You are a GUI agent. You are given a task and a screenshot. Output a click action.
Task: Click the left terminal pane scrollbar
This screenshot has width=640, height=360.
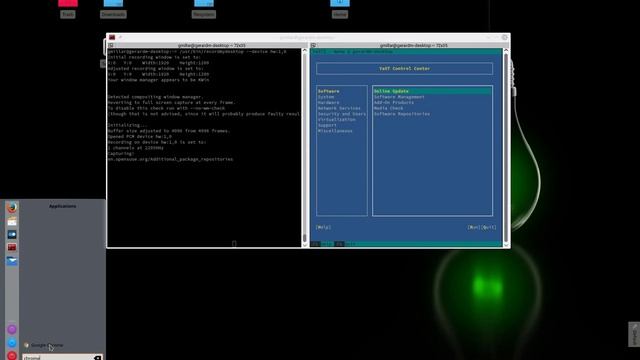[304, 147]
